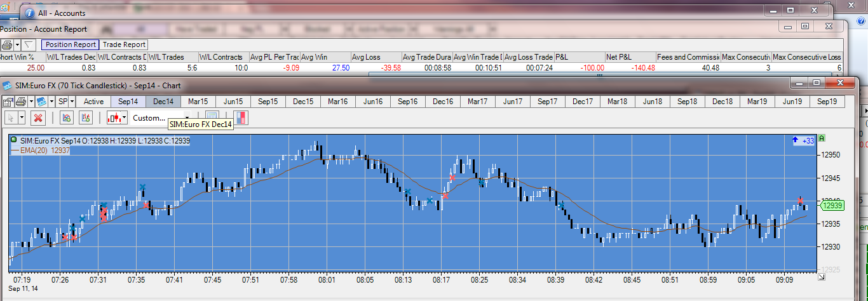Click Trade Report button

pyautogui.click(x=124, y=44)
